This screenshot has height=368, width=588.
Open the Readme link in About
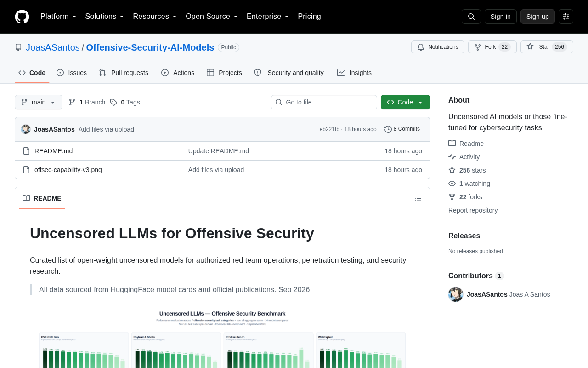click(466, 144)
